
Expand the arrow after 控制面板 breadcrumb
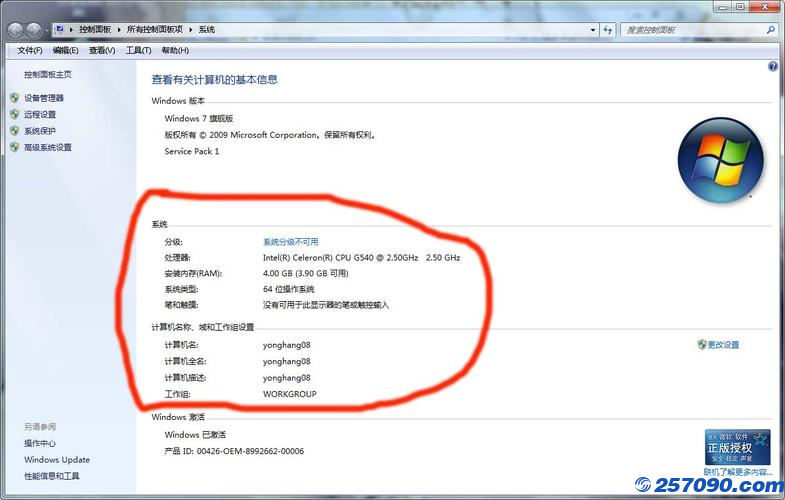pyautogui.click(x=119, y=30)
